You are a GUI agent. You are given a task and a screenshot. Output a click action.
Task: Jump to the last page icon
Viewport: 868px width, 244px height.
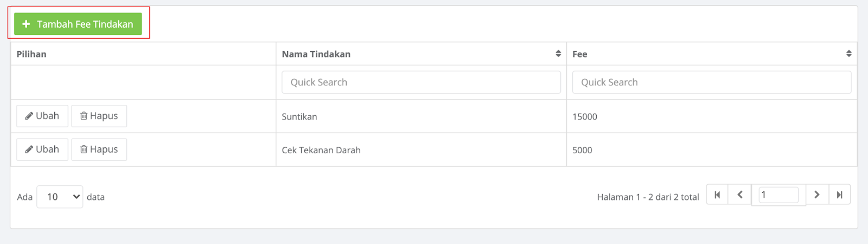click(x=840, y=195)
